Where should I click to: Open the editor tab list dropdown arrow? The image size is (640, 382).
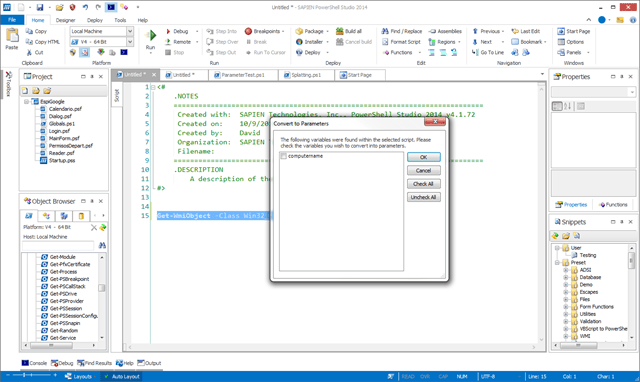pos(542,74)
